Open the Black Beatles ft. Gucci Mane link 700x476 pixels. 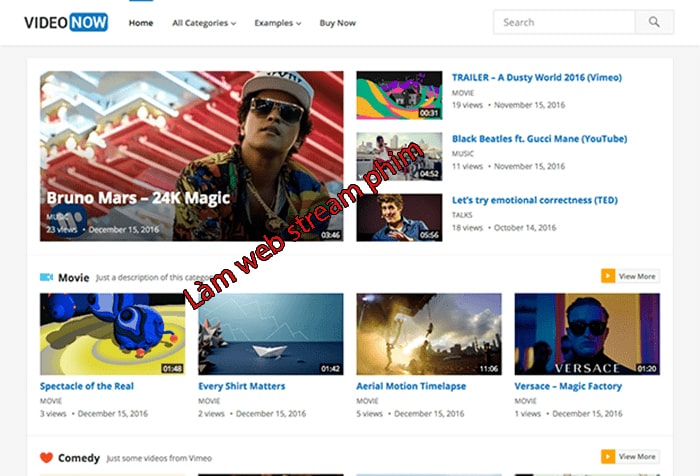coord(539,138)
